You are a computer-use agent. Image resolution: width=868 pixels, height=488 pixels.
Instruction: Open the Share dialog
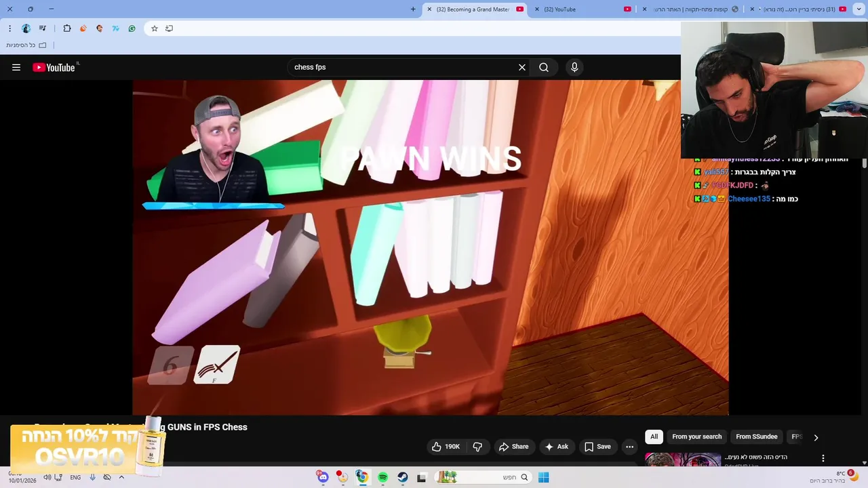point(513,447)
